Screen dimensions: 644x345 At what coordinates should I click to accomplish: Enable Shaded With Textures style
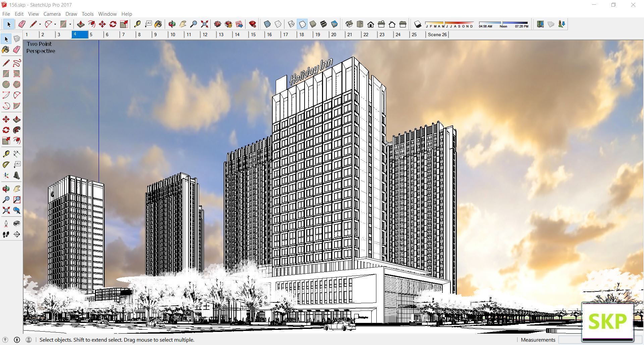coord(324,24)
